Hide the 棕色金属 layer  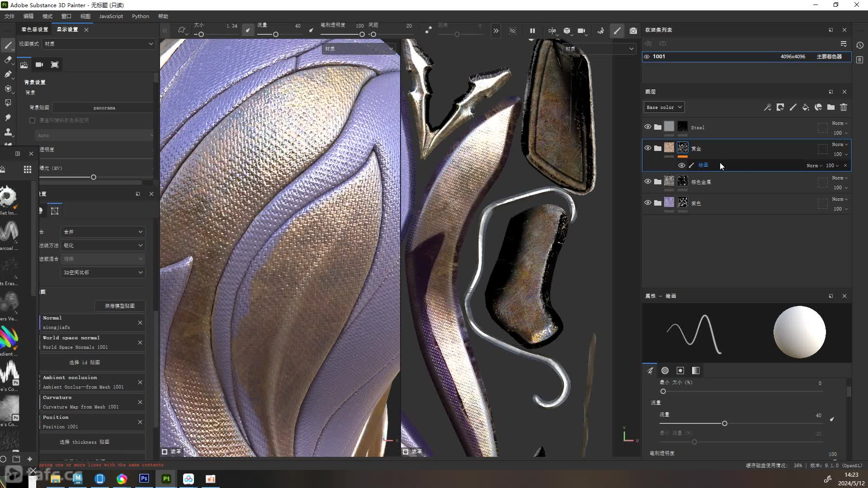(648, 182)
